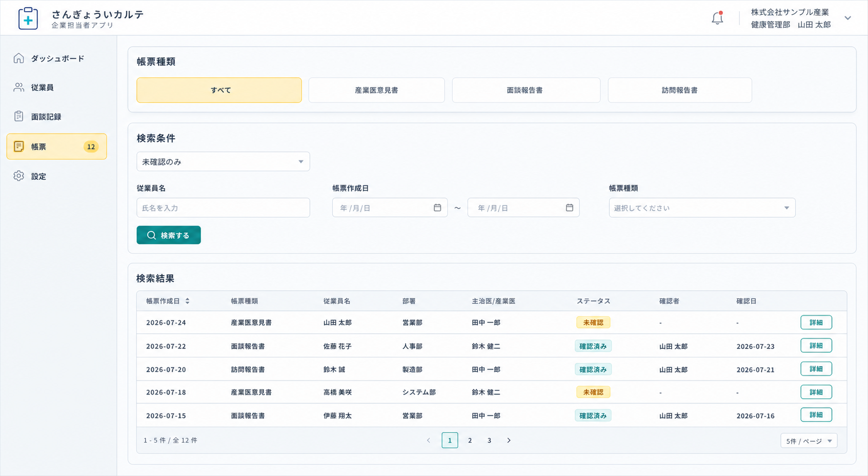Screen dimensions: 868x476
Task: Select the 訪問報告書 form type filter
Action: pos(680,90)
